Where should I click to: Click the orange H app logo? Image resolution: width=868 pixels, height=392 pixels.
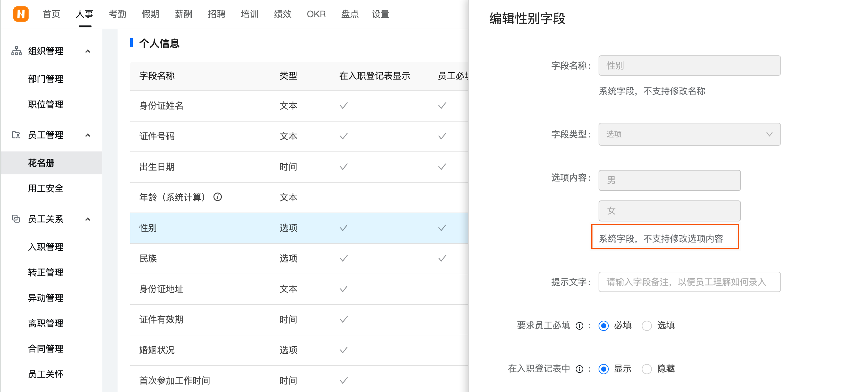click(x=21, y=14)
